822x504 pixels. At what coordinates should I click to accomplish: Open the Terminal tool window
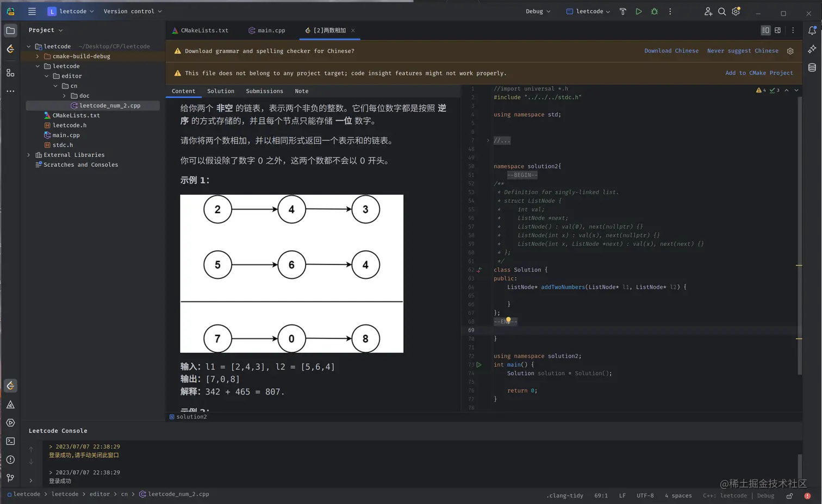[x=10, y=441]
